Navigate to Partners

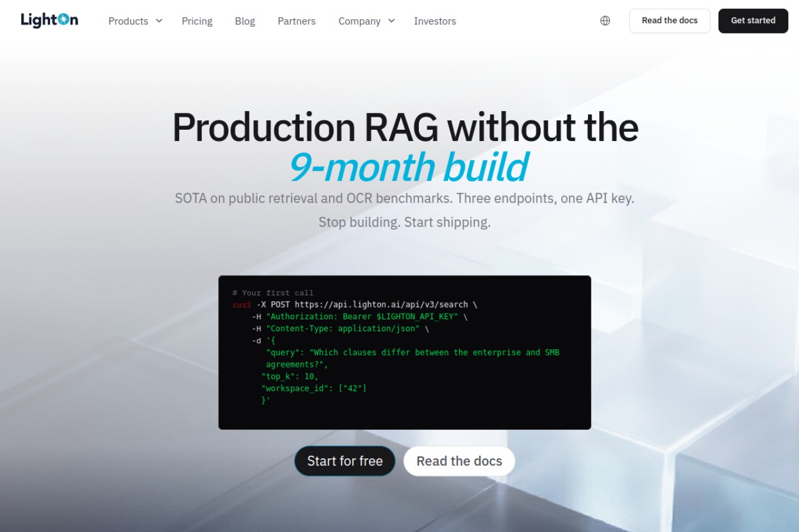[297, 21]
